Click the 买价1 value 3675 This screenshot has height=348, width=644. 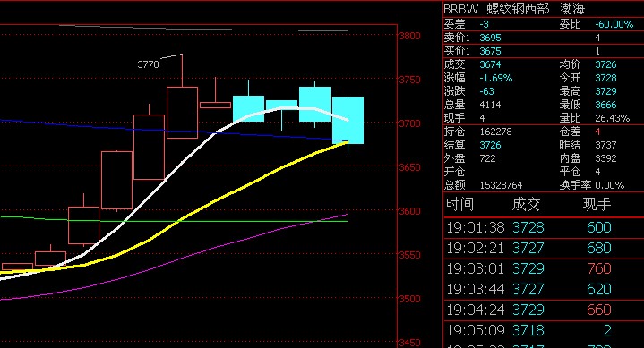(x=491, y=51)
